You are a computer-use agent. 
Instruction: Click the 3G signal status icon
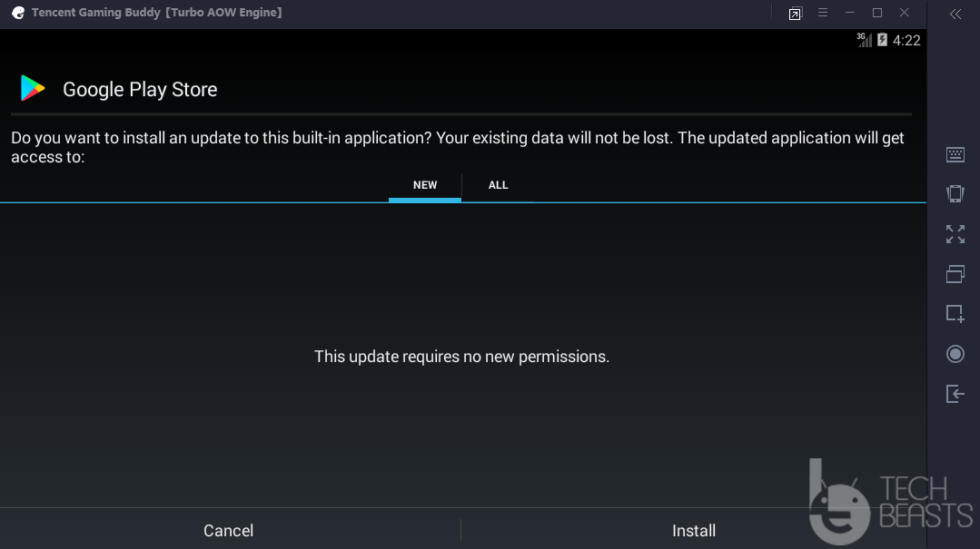point(864,40)
